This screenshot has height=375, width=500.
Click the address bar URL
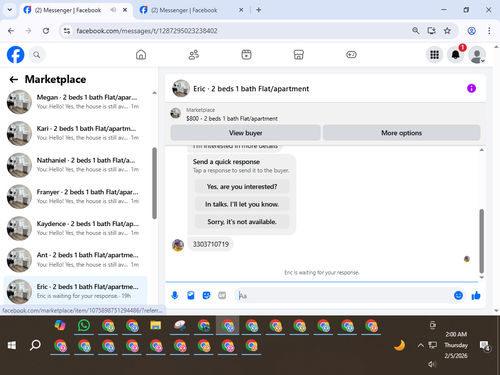(x=147, y=31)
